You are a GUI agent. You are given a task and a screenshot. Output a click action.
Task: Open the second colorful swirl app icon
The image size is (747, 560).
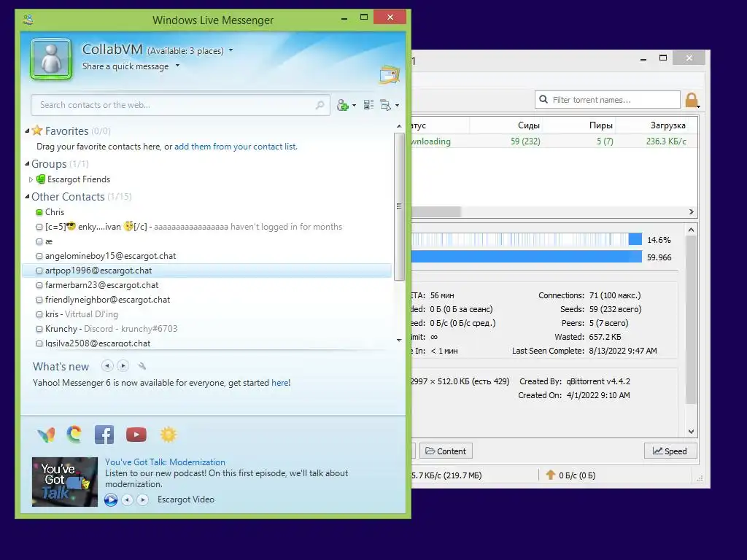(74, 434)
